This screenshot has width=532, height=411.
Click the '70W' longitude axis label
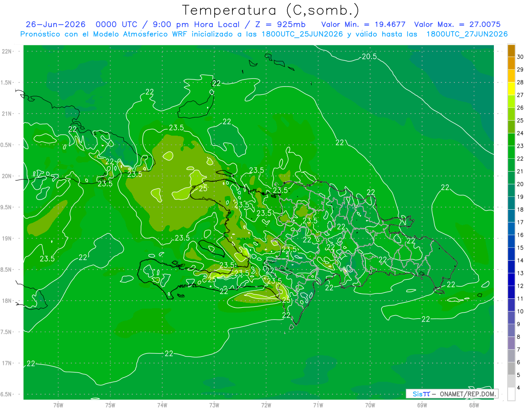click(370, 405)
